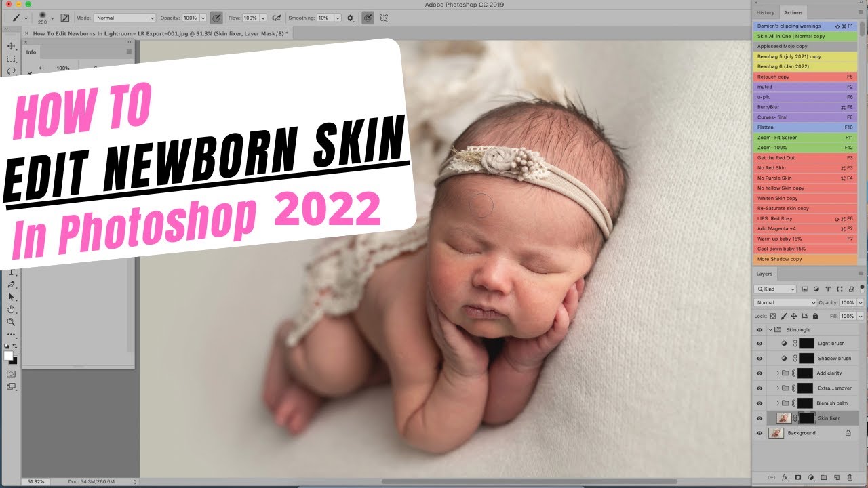Select the Zoom magnifier tool

click(x=11, y=322)
